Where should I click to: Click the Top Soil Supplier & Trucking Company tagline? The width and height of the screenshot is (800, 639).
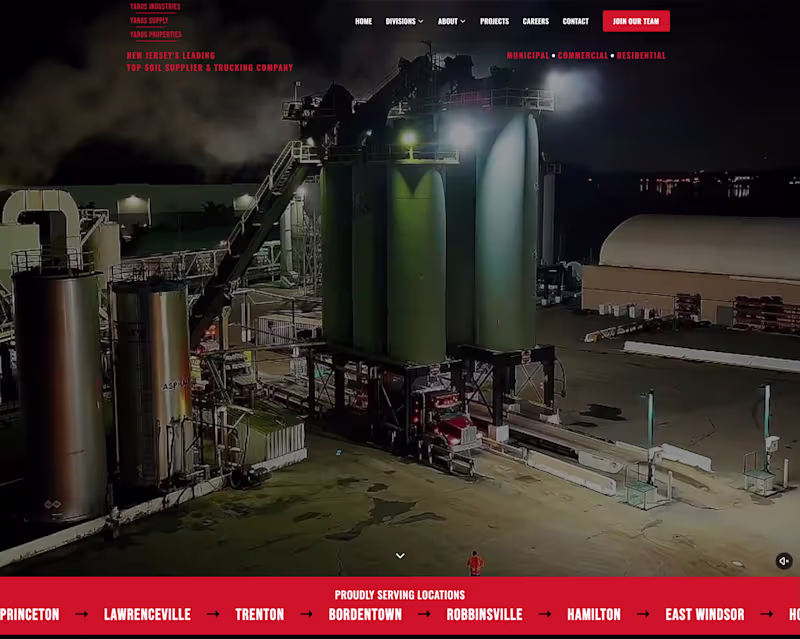click(210, 67)
